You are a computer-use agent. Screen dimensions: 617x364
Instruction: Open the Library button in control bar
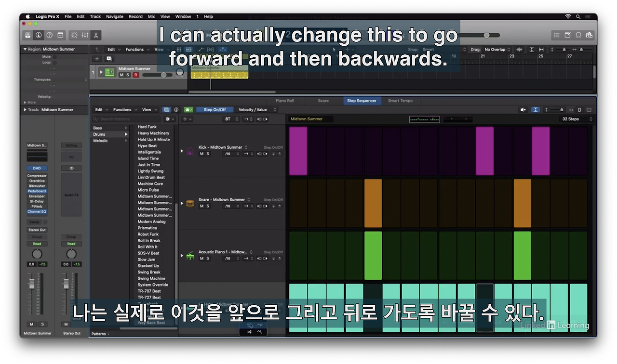[x=28, y=35]
